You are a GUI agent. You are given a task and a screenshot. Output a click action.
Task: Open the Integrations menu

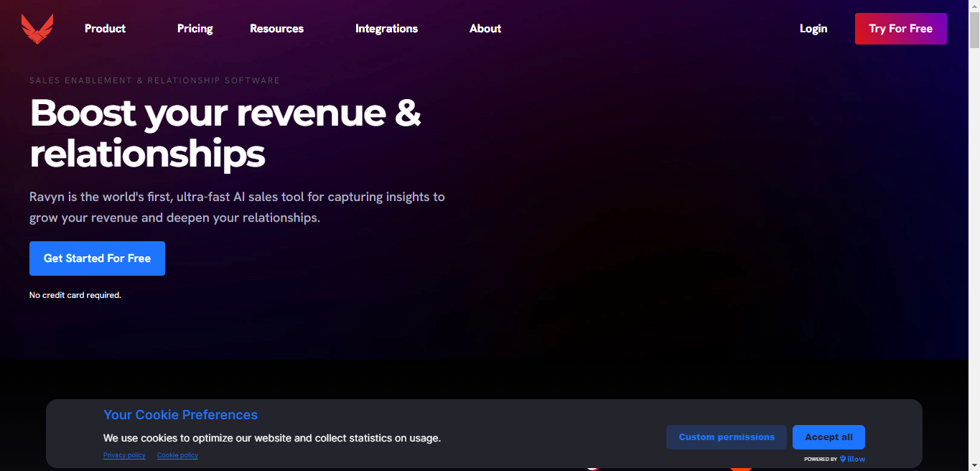coord(386,29)
